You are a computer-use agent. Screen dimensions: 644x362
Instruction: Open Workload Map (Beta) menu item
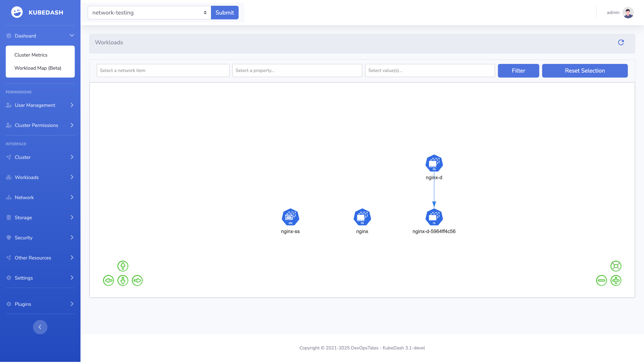coord(38,68)
